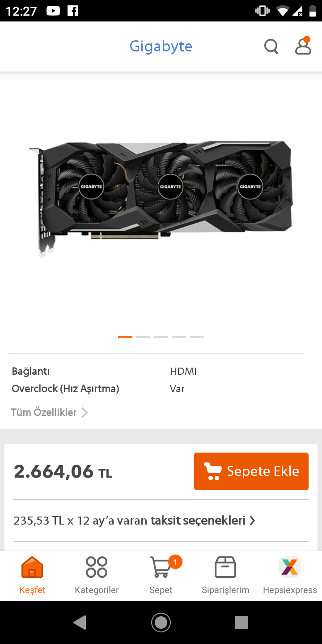
Task: View Siparişlerim orders tab
Action: click(225, 576)
